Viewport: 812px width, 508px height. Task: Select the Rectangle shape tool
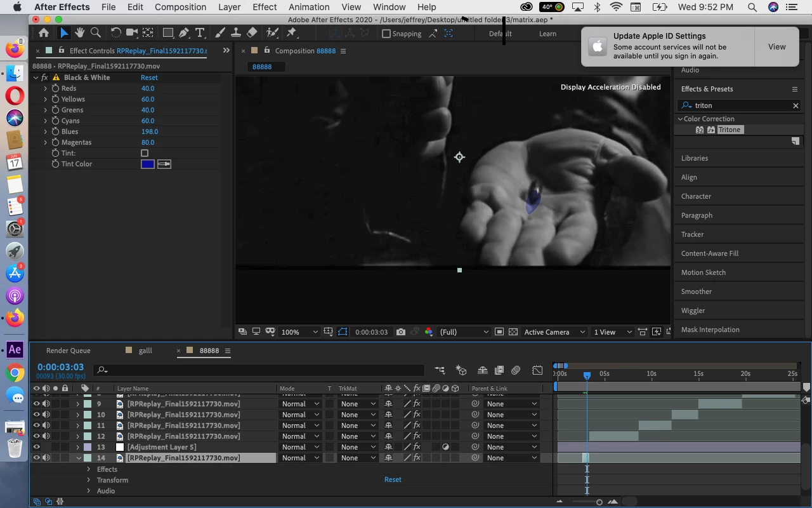click(x=168, y=33)
